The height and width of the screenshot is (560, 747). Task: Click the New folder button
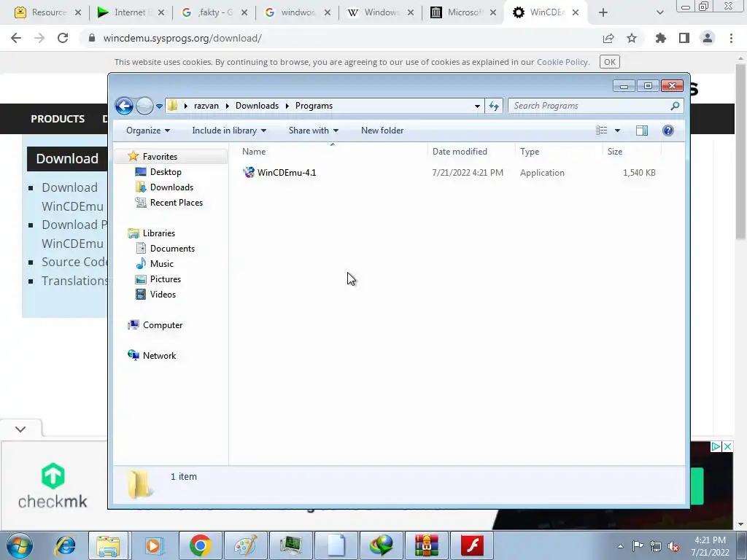click(382, 131)
